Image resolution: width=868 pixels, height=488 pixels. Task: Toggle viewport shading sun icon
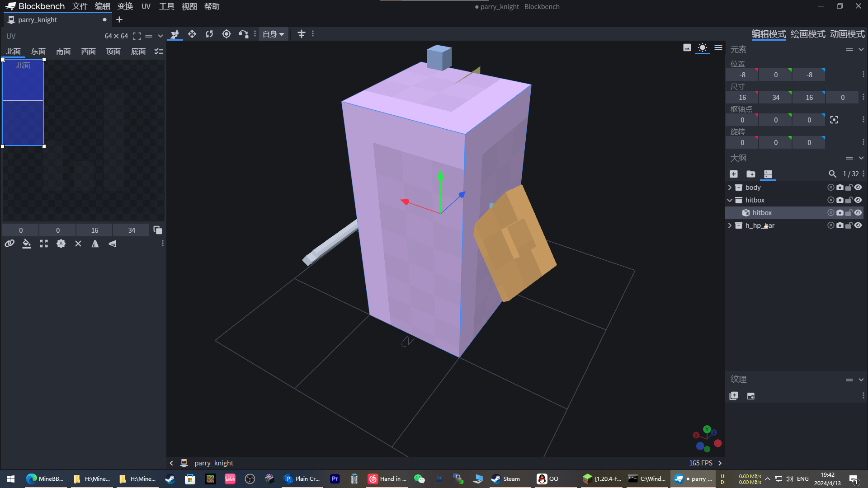(x=702, y=48)
